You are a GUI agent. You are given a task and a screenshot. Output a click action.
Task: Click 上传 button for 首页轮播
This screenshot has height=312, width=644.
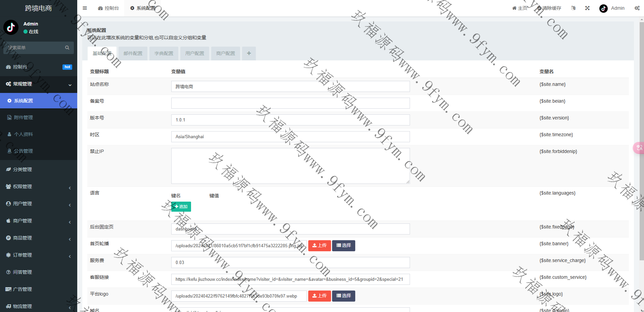tap(319, 246)
